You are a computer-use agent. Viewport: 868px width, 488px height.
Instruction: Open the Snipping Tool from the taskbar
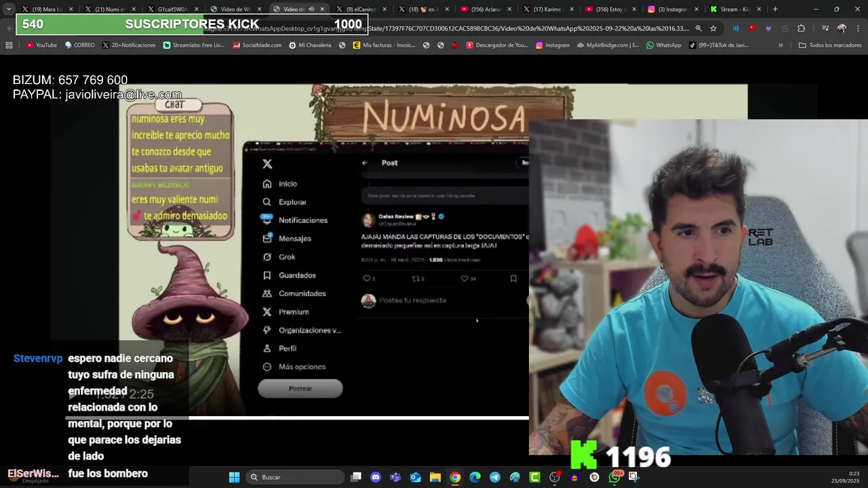coord(634,477)
